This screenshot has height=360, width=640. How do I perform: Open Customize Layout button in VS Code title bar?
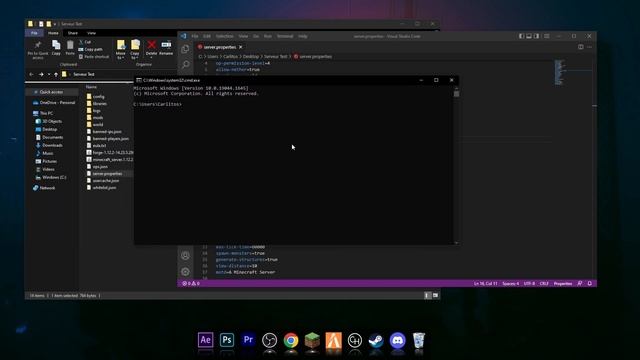tap(547, 36)
